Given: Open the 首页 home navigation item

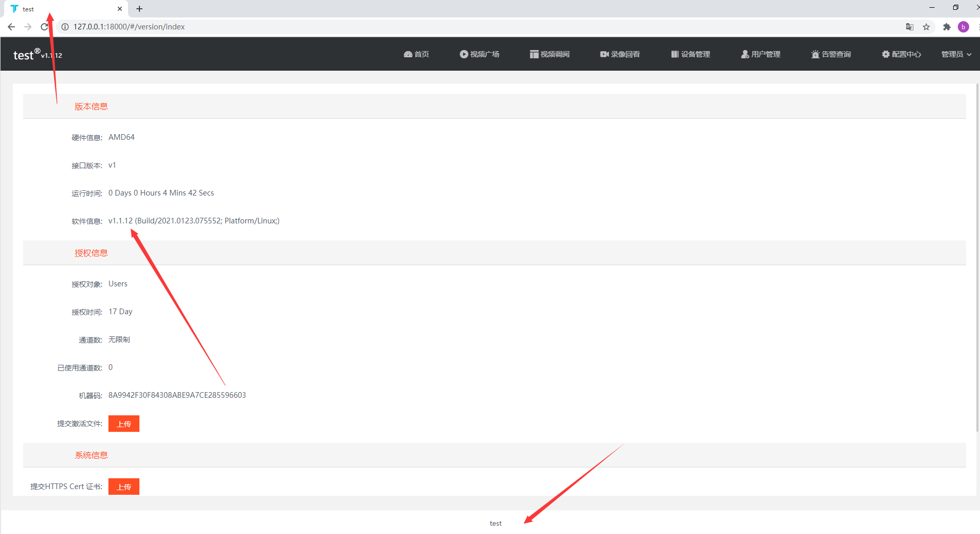Looking at the screenshot, I should pos(416,54).
